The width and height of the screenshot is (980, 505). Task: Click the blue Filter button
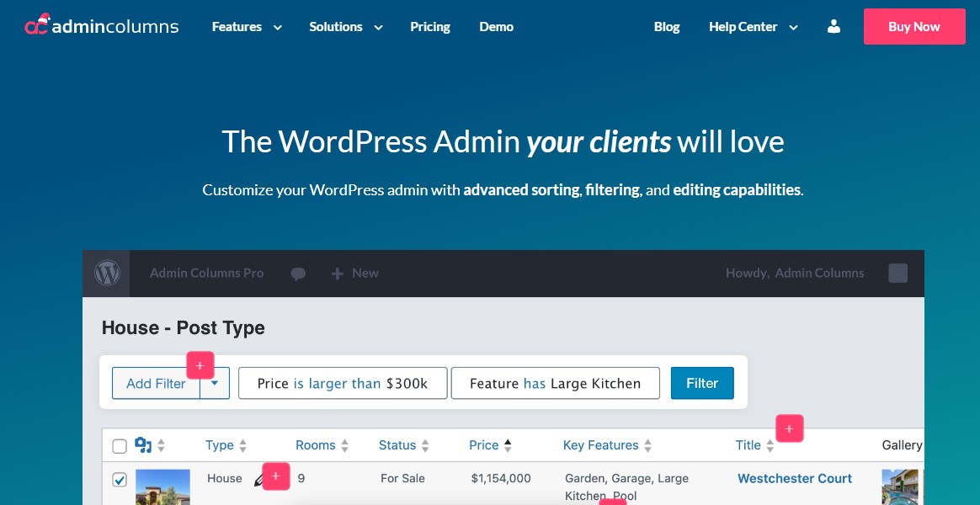tap(702, 383)
